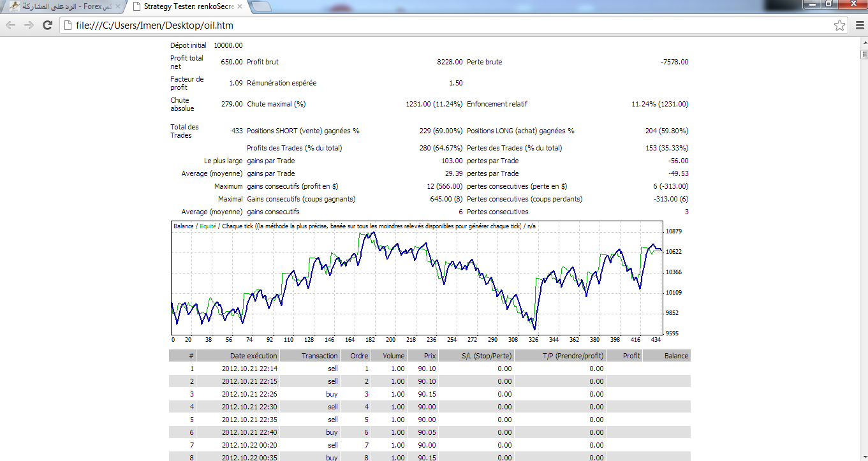Click the date 2012.10.22 00:20 in row 7
This screenshot has width=868, height=461.
click(x=249, y=445)
